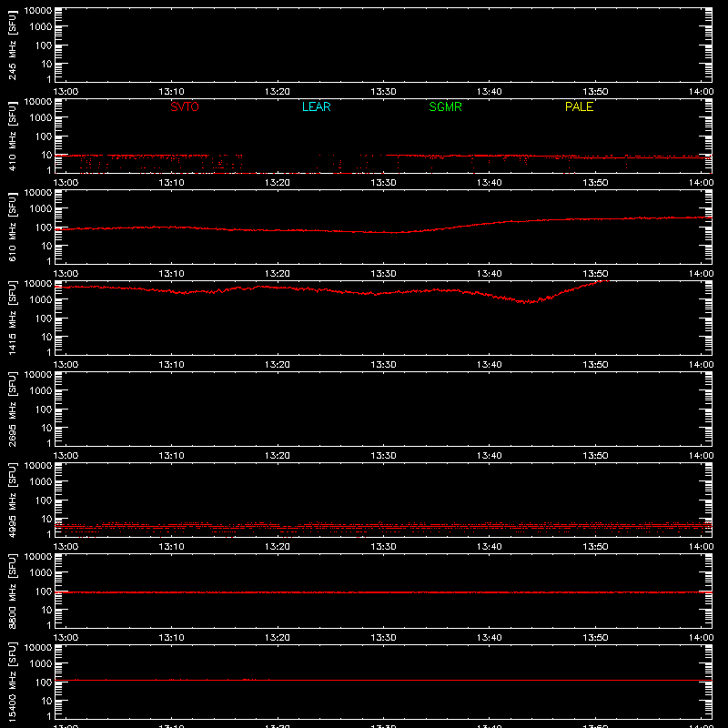Viewport: 728px width, 728px height.
Task: Select the 1415 MHz [SFU] axis title
Action: pyautogui.click(x=12, y=318)
